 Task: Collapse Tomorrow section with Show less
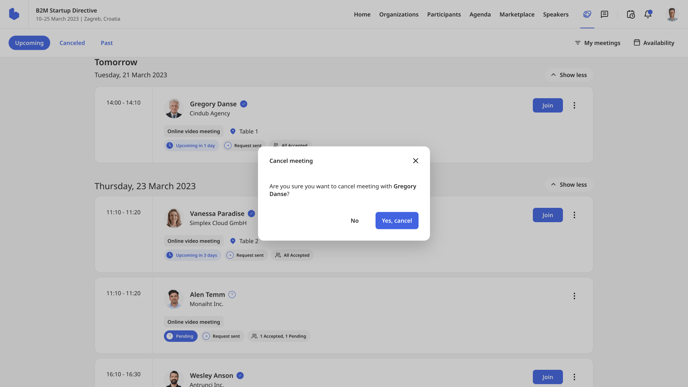pos(569,75)
